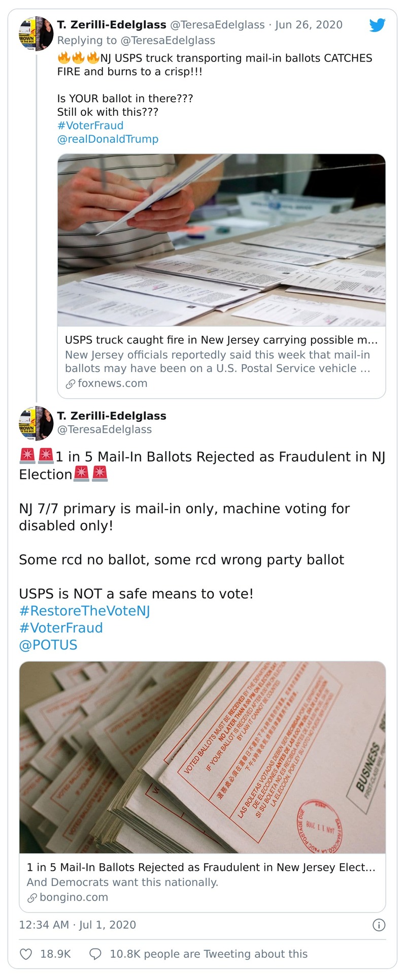Open the #RestoreTheVoteNJ hashtag
The image size is (406, 980).
(84, 611)
